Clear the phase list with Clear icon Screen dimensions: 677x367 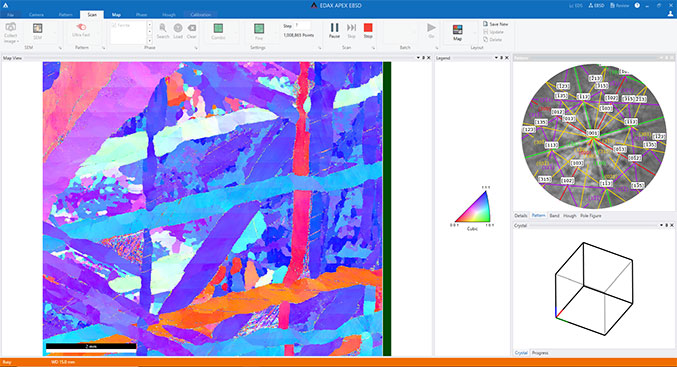[192, 28]
